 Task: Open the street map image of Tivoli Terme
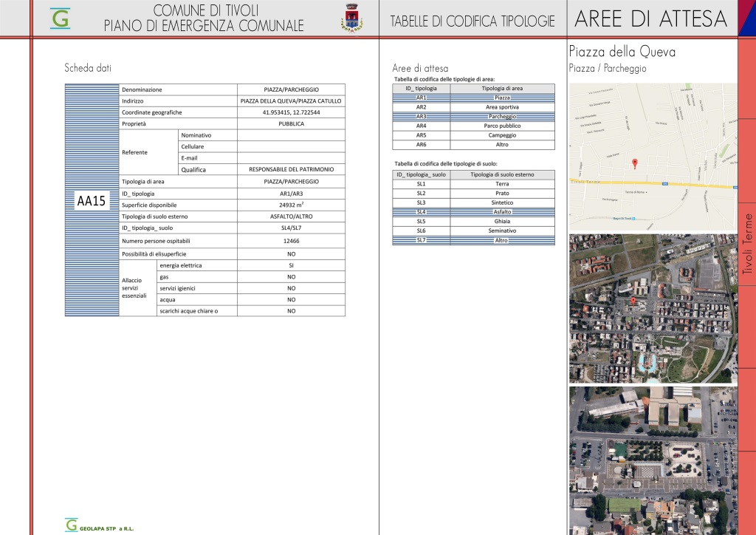653,157
